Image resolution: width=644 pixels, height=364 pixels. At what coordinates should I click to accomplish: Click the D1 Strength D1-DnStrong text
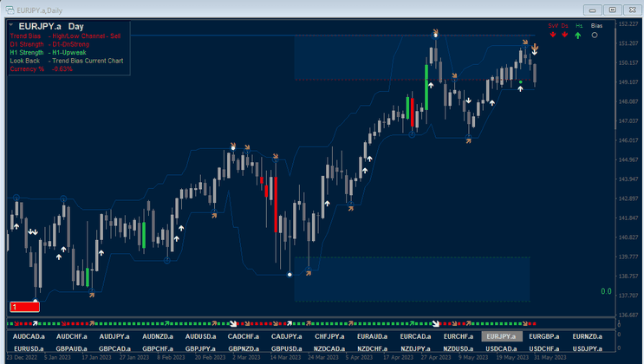coord(49,44)
